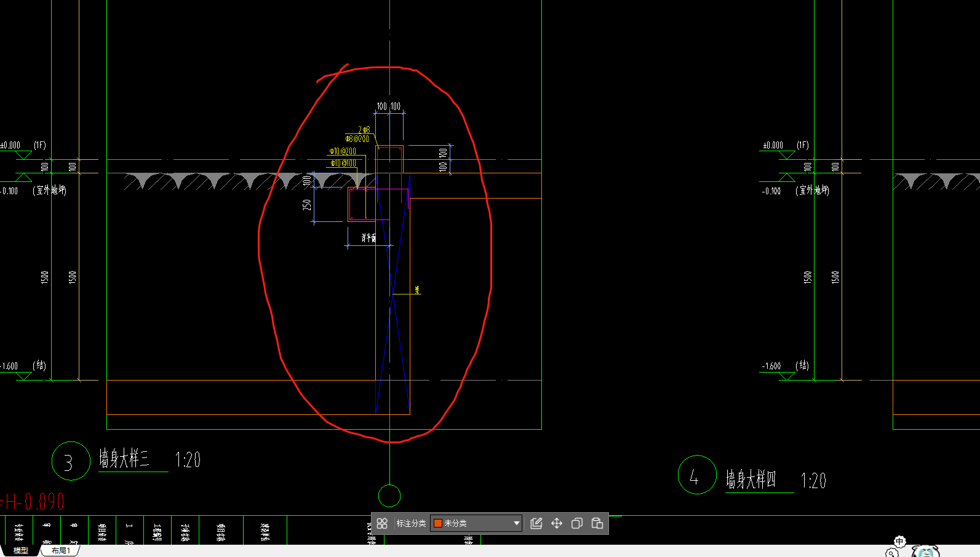The image size is (980, 557).
Task: Click the Φ8@200 stirrup label
Action: tap(357, 139)
